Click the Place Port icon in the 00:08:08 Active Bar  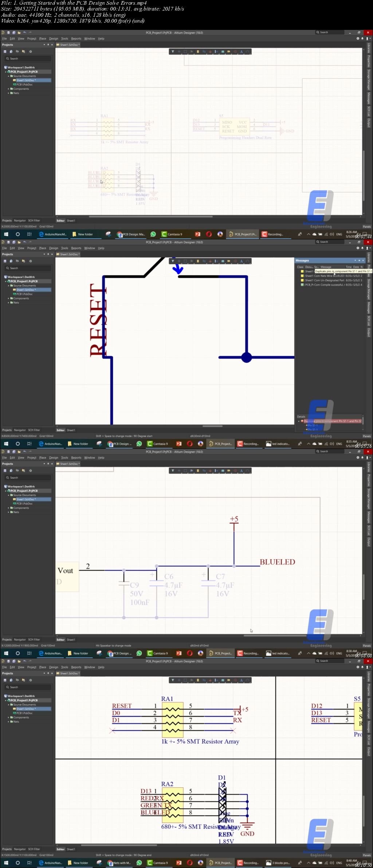pyautogui.click(x=229, y=471)
